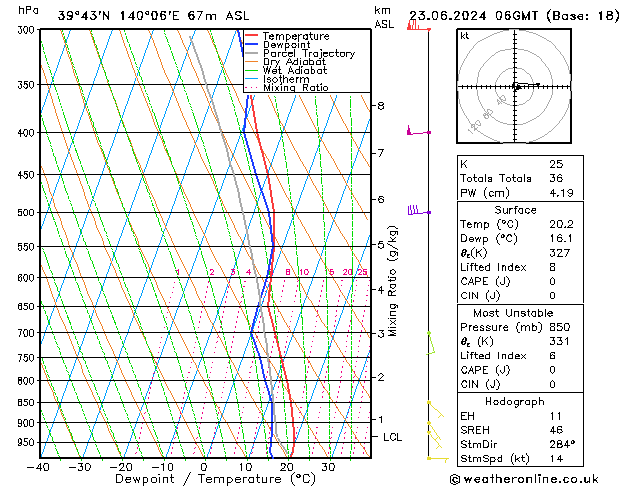Click the Most Unstable 'Lifted Index' value '6'
The width and height of the screenshot is (629, 486).
click(552, 356)
